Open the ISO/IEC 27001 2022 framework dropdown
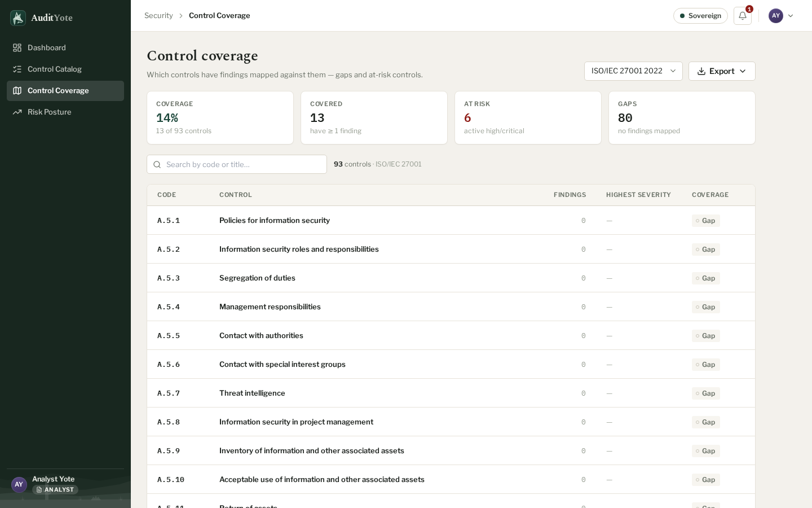812x508 pixels. (x=633, y=71)
